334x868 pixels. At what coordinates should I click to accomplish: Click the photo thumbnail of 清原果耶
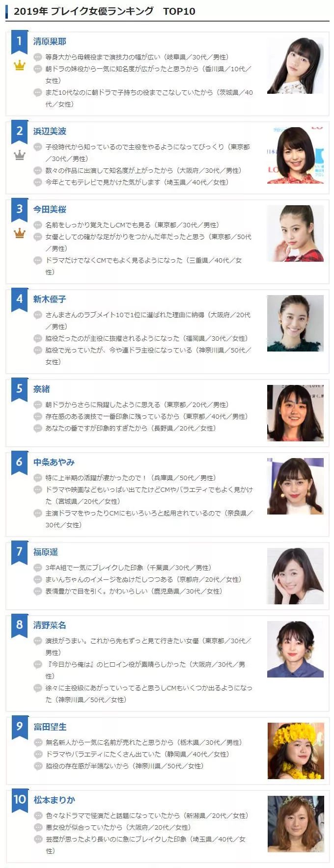tap(295, 65)
